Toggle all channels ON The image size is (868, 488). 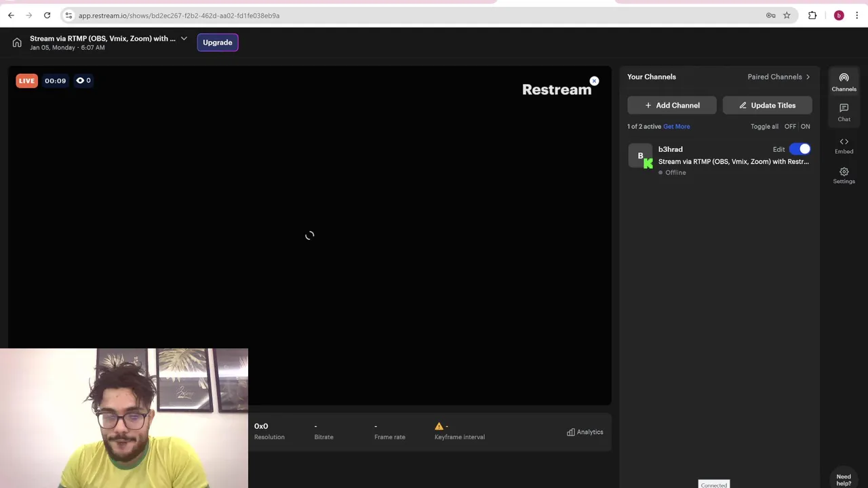pyautogui.click(x=805, y=127)
